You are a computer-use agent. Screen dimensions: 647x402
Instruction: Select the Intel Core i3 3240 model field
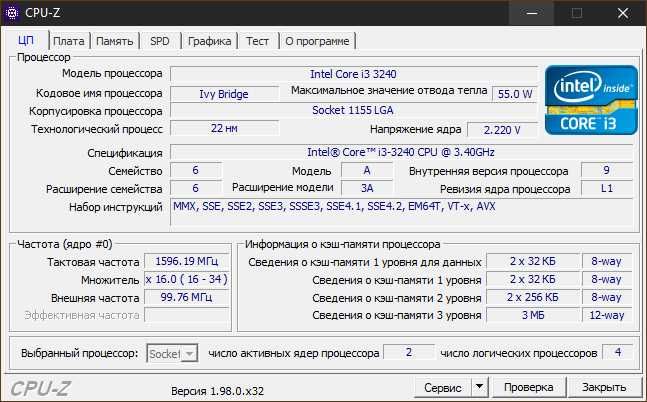point(354,74)
